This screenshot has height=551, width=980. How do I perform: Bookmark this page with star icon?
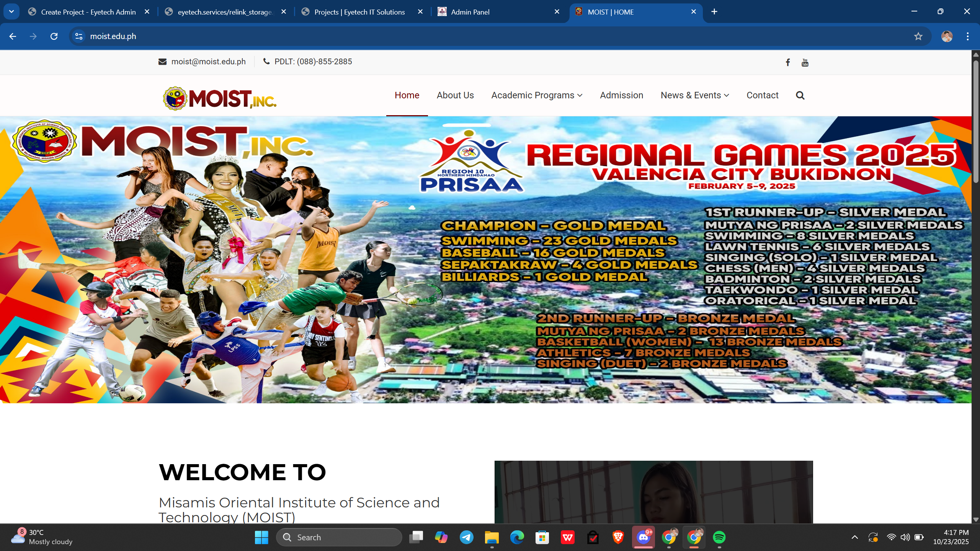point(918,36)
